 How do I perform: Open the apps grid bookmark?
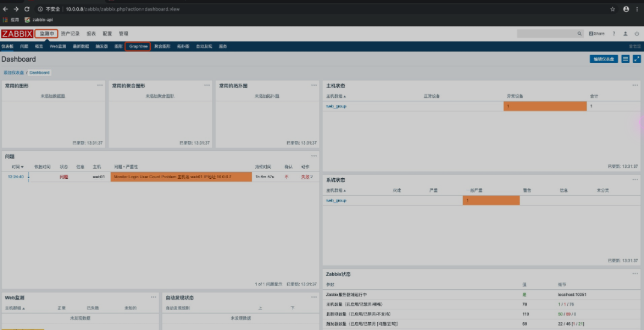11,20
